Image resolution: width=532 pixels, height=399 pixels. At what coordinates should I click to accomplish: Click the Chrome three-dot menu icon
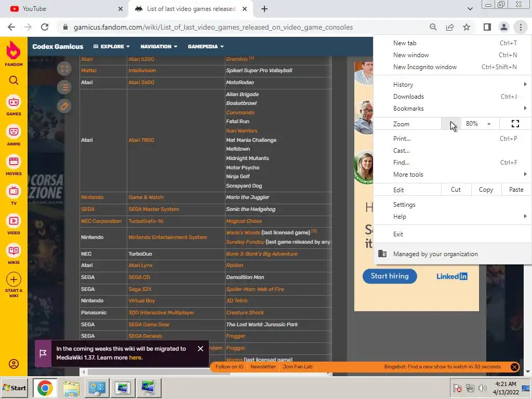point(521,27)
